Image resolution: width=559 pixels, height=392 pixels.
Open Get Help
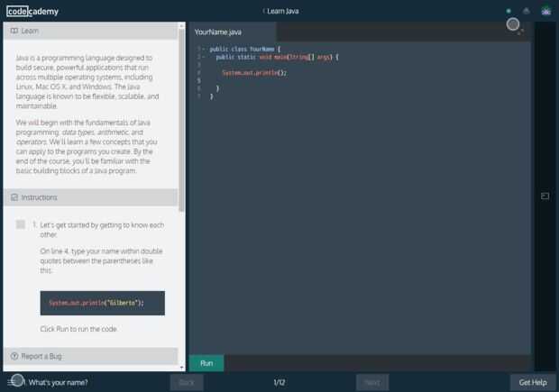pyautogui.click(x=533, y=382)
